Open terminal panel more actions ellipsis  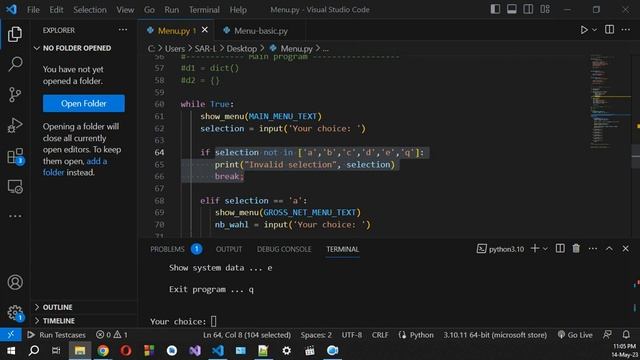click(593, 249)
